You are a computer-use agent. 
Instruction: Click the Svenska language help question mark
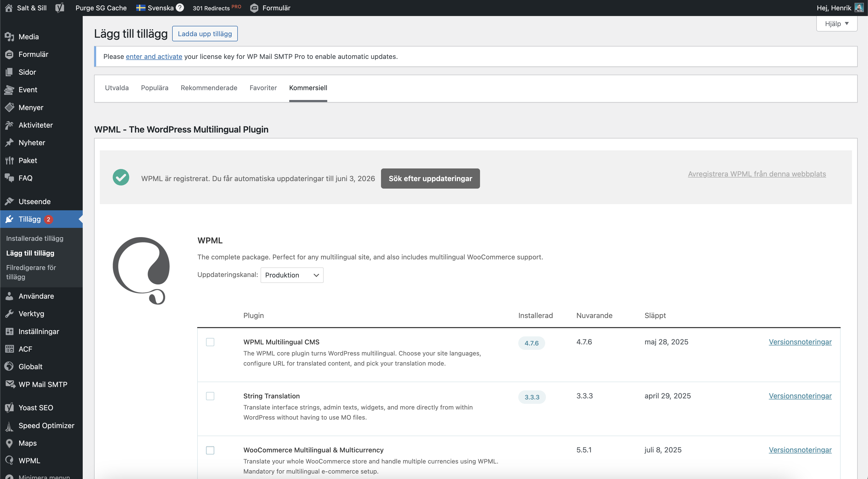(x=180, y=7)
